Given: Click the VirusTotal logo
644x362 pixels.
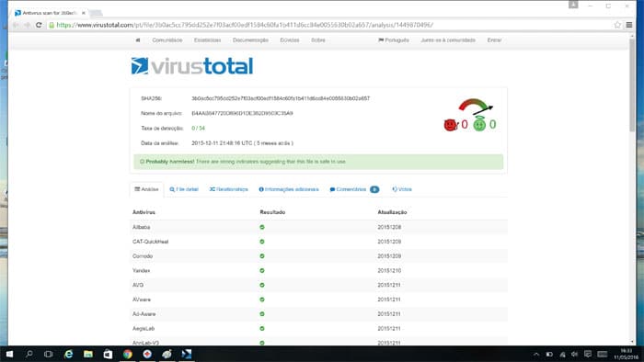Looking at the screenshot, I should click(x=191, y=66).
